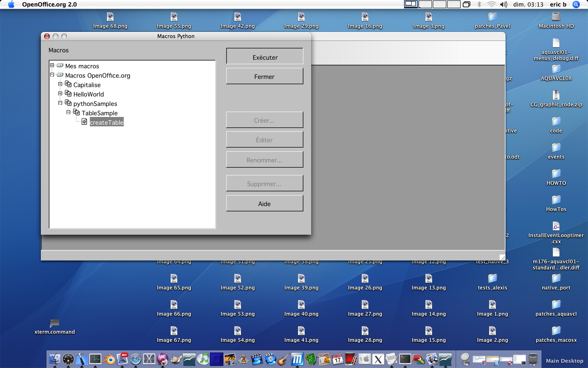Collapse the pythonSamples node

(x=60, y=103)
